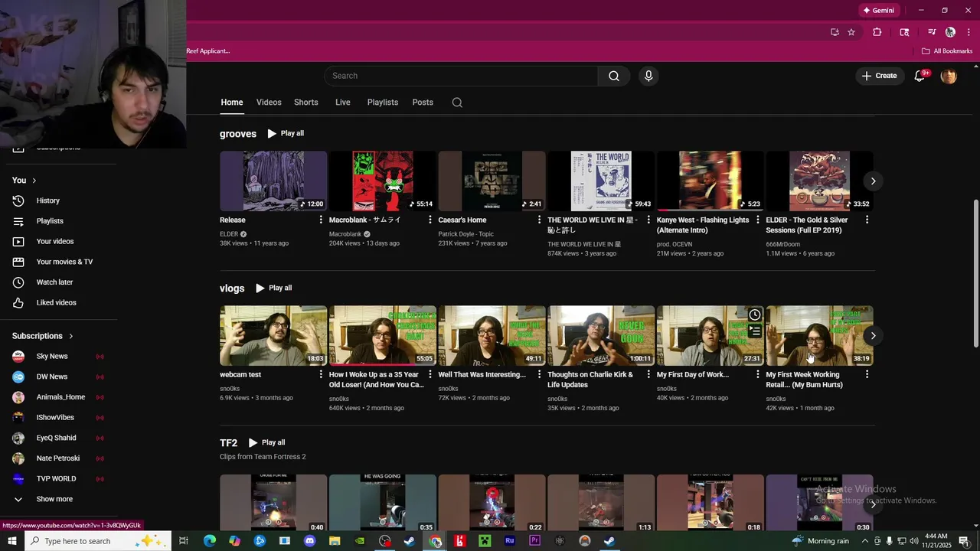Click the Create button
Image resolution: width=980 pixels, height=551 pixels.
point(880,76)
